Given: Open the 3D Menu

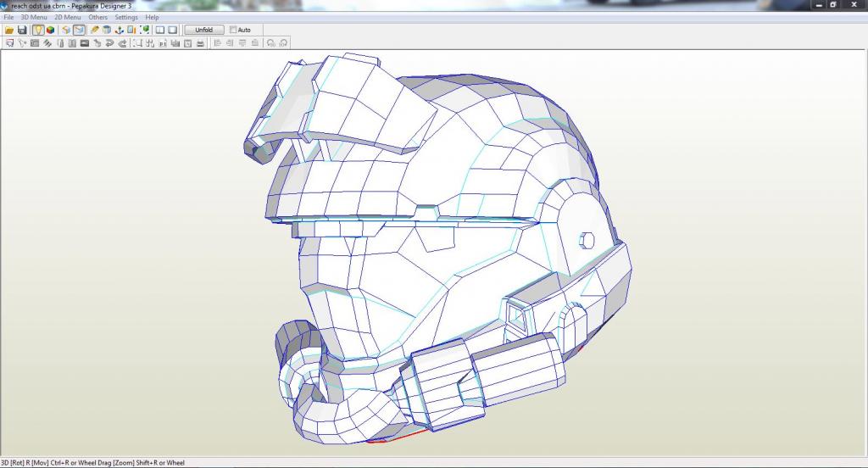Looking at the screenshot, I should tap(34, 17).
